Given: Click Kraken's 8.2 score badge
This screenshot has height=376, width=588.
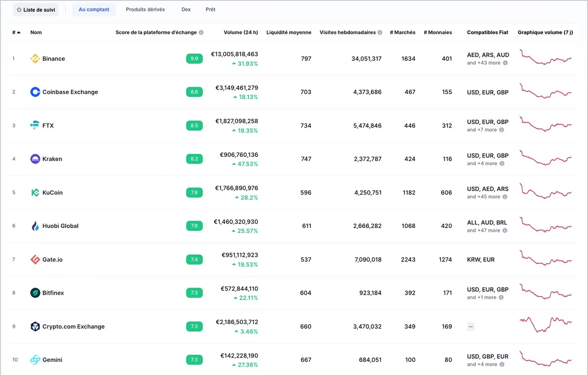Looking at the screenshot, I should 195,159.
